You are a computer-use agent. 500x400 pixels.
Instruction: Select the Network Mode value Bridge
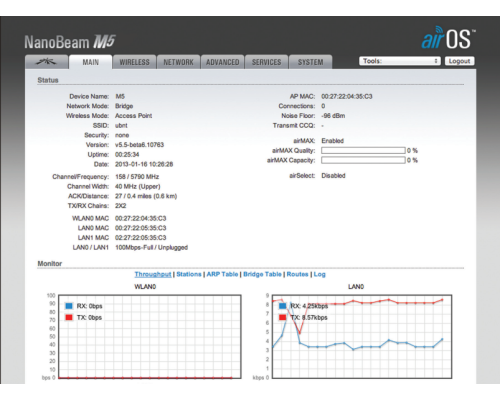[124, 106]
